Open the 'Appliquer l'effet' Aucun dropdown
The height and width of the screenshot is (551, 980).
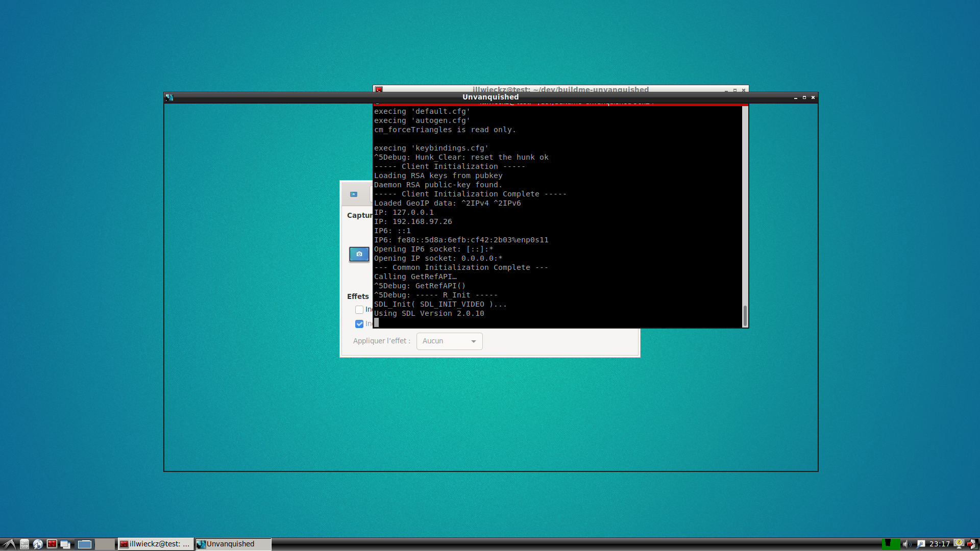(x=449, y=341)
